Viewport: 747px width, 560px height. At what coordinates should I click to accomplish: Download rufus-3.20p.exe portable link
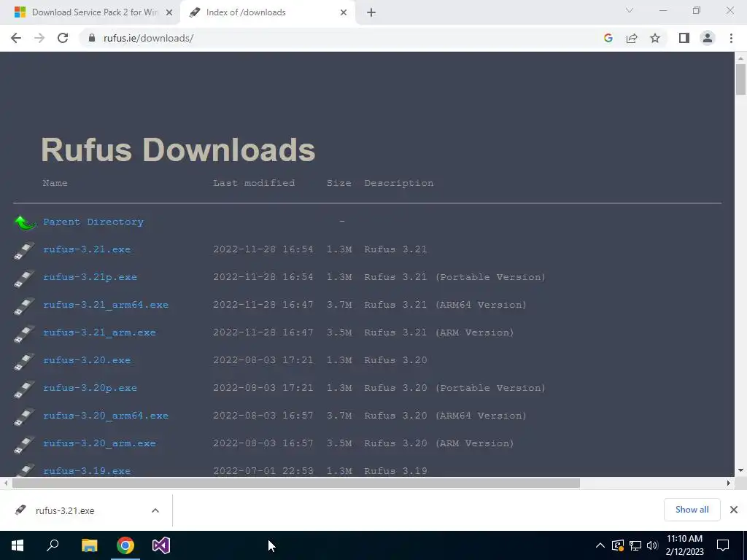pyautogui.click(x=90, y=388)
